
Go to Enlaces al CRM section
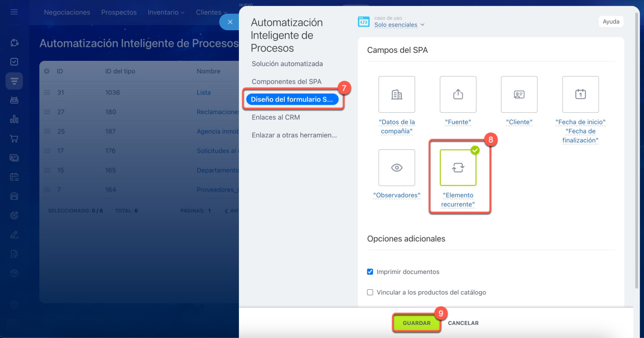tap(276, 117)
